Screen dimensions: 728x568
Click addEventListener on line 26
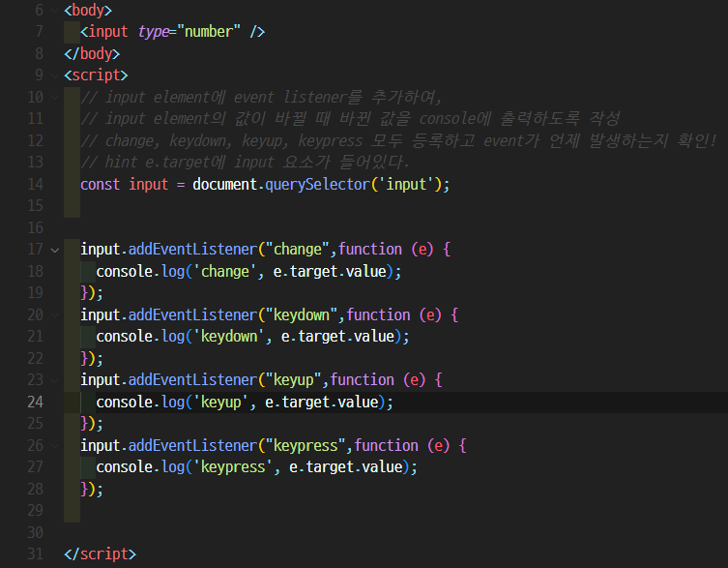[x=192, y=446]
